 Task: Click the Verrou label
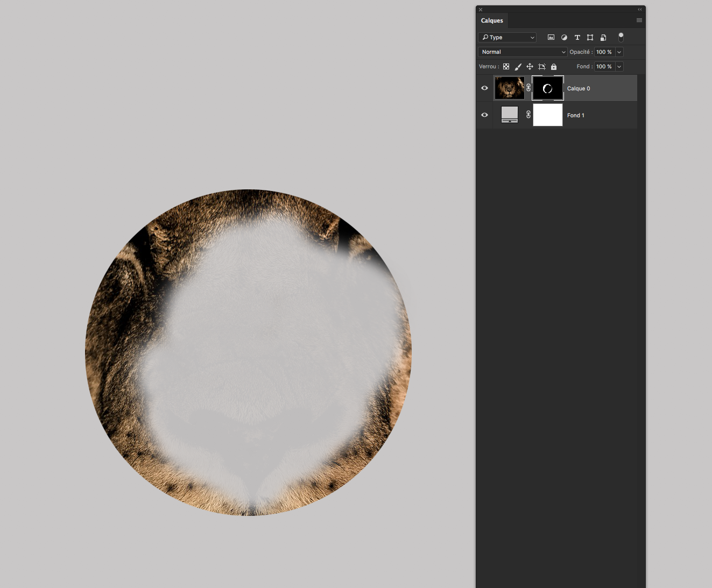pyautogui.click(x=489, y=67)
